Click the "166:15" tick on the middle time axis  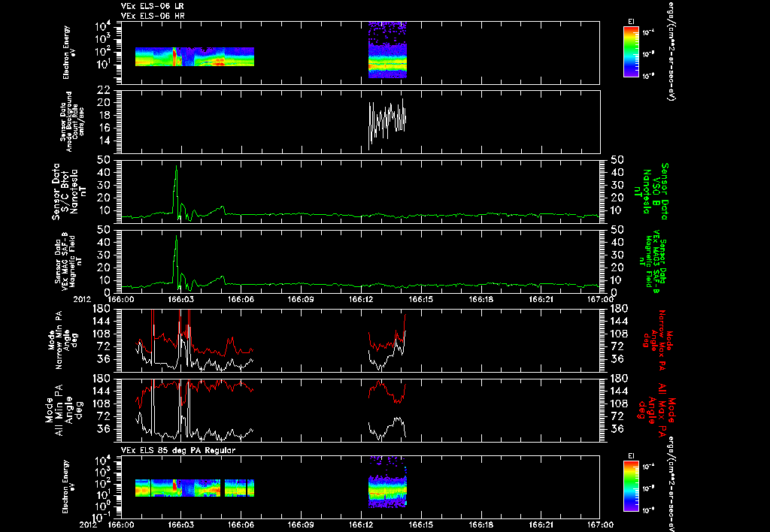(420, 299)
